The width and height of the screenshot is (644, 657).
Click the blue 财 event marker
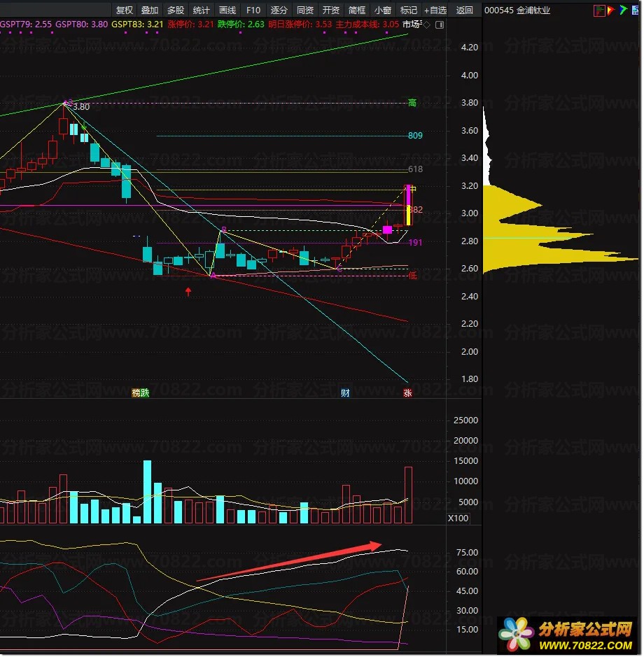tap(345, 393)
